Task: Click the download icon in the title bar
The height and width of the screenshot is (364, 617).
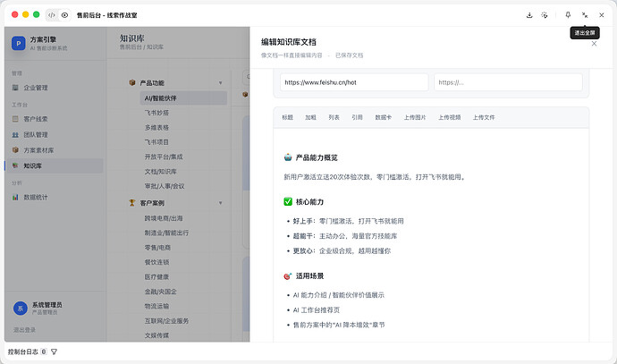Action: [529, 15]
